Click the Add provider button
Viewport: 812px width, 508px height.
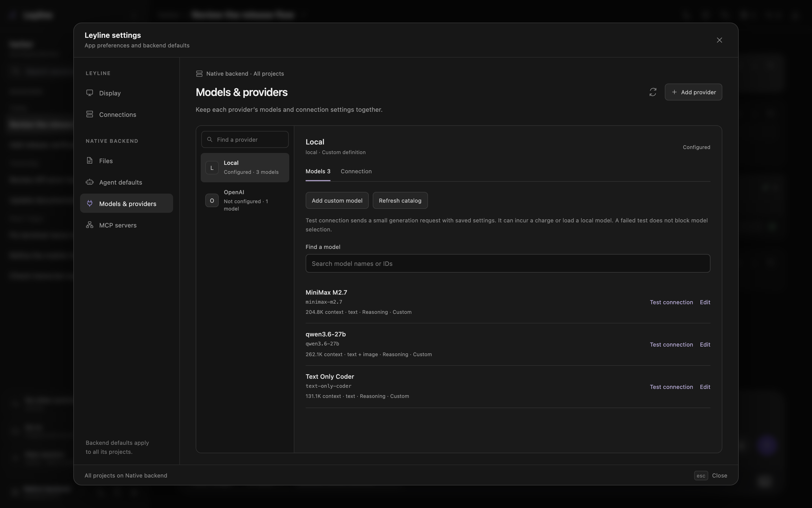(x=693, y=92)
